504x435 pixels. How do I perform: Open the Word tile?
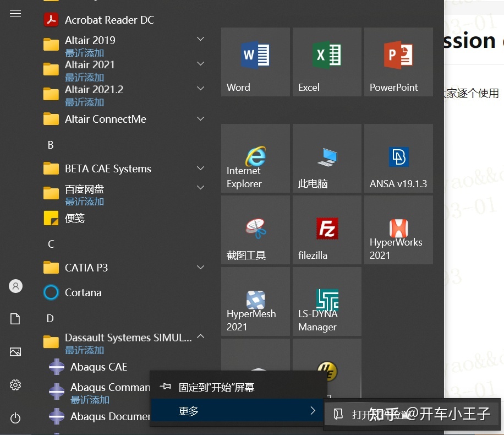pyautogui.click(x=255, y=62)
